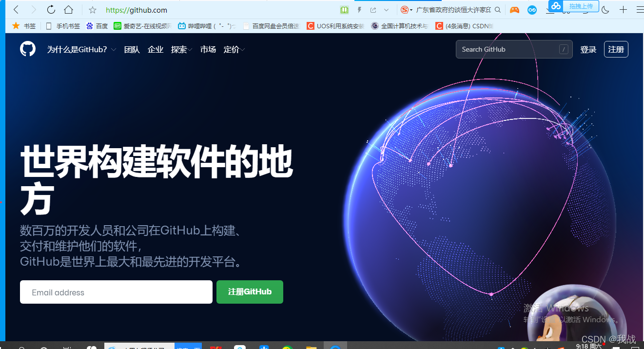The image size is (644, 349).
Task: Open the 百度网盘会员 bookmark
Action: [x=271, y=26]
